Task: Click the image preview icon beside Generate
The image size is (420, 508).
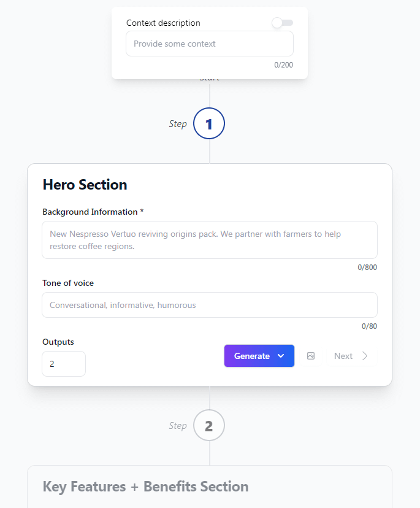Action: (310, 356)
